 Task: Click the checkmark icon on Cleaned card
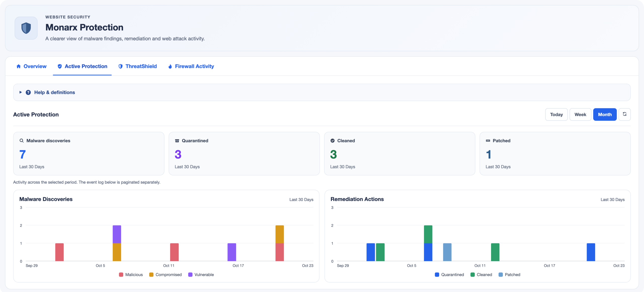[x=333, y=141]
